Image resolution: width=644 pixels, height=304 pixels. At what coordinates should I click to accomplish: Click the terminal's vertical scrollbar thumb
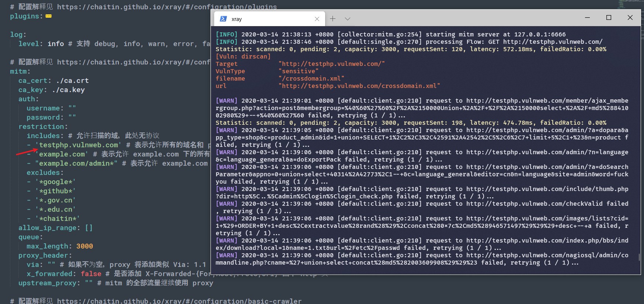pyautogui.click(x=639, y=257)
